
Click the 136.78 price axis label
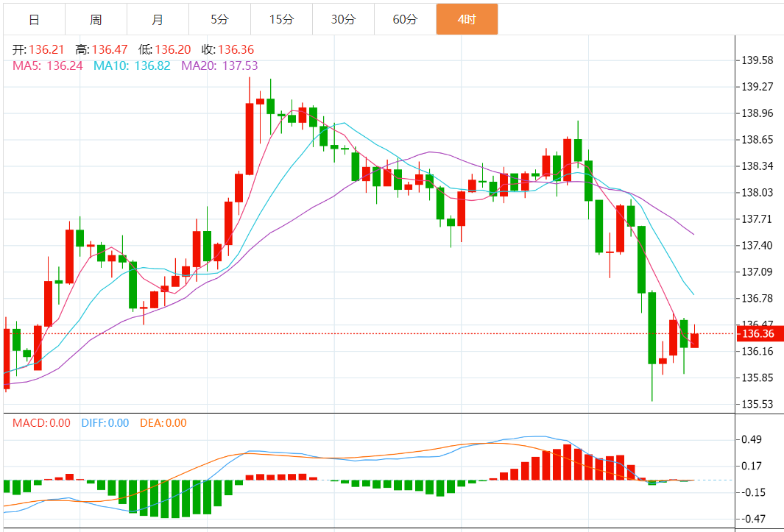pyautogui.click(x=757, y=299)
